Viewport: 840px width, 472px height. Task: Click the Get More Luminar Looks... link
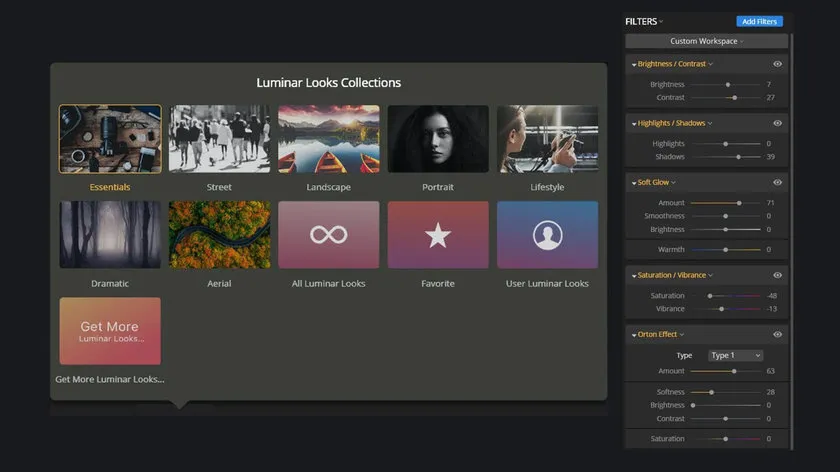(x=110, y=379)
